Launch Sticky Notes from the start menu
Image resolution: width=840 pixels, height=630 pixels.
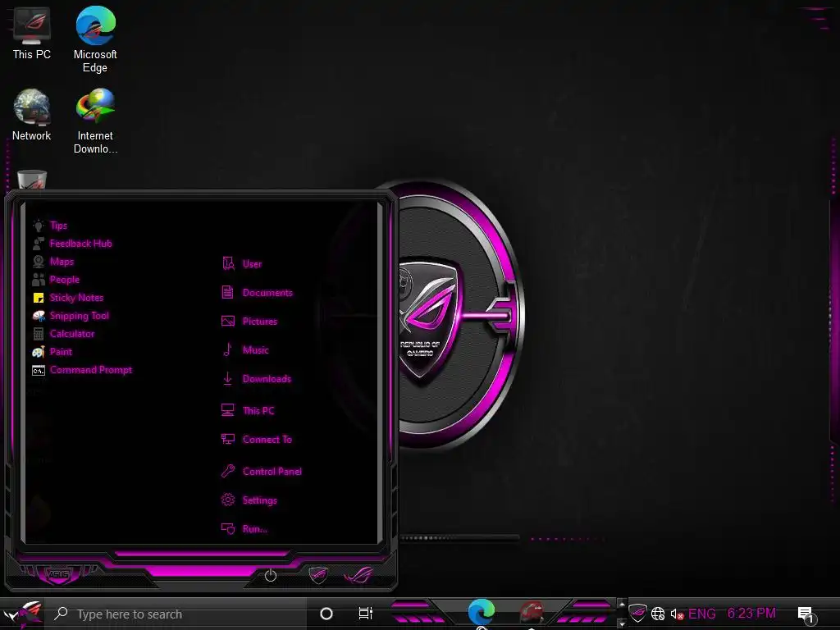pyautogui.click(x=67, y=298)
